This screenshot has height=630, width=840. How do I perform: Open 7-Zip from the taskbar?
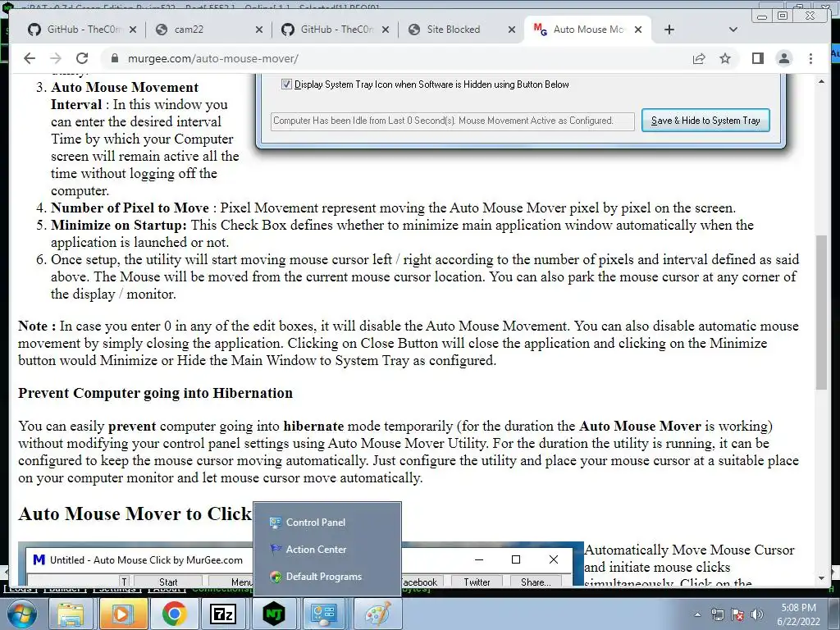point(223,614)
